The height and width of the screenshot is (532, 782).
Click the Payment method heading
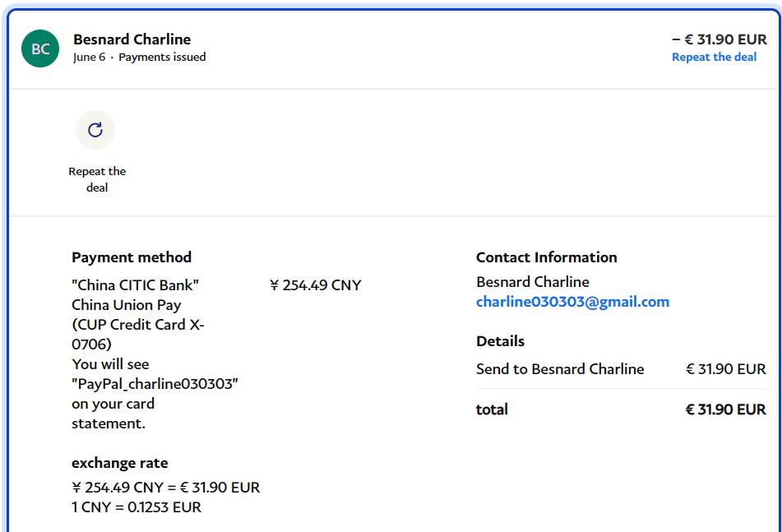coord(132,257)
